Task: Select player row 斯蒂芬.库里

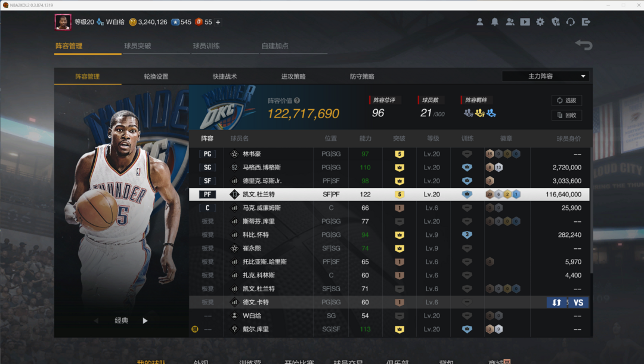Action: click(x=389, y=221)
